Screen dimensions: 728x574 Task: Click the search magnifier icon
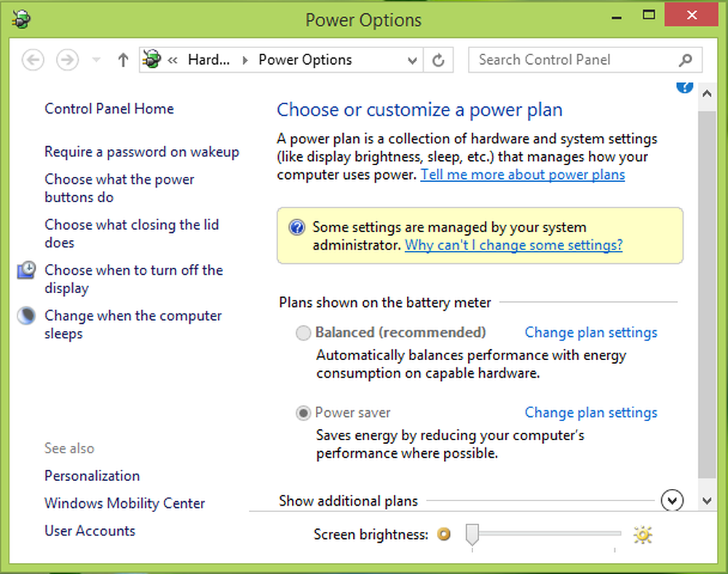point(685,60)
